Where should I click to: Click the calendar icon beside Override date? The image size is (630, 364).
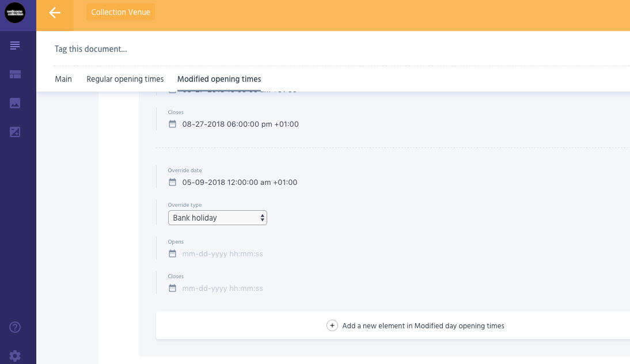pyautogui.click(x=172, y=182)
